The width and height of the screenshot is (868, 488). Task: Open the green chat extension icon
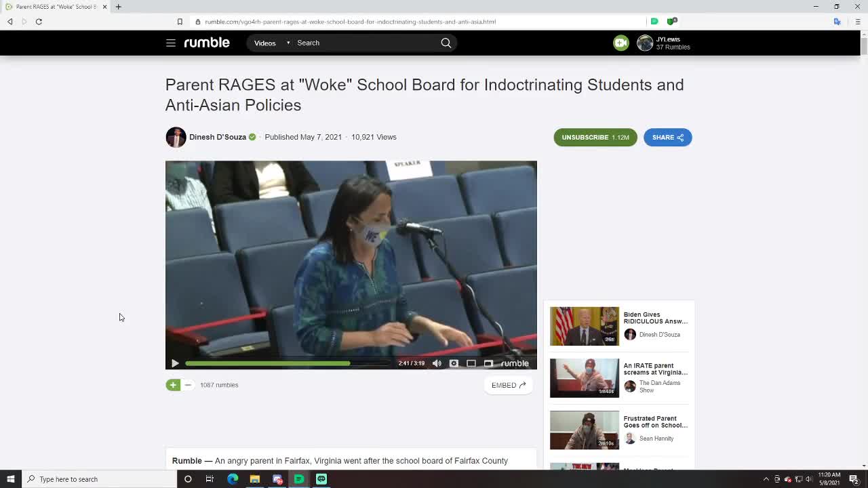pyautogui.click(x=654, y=22)
